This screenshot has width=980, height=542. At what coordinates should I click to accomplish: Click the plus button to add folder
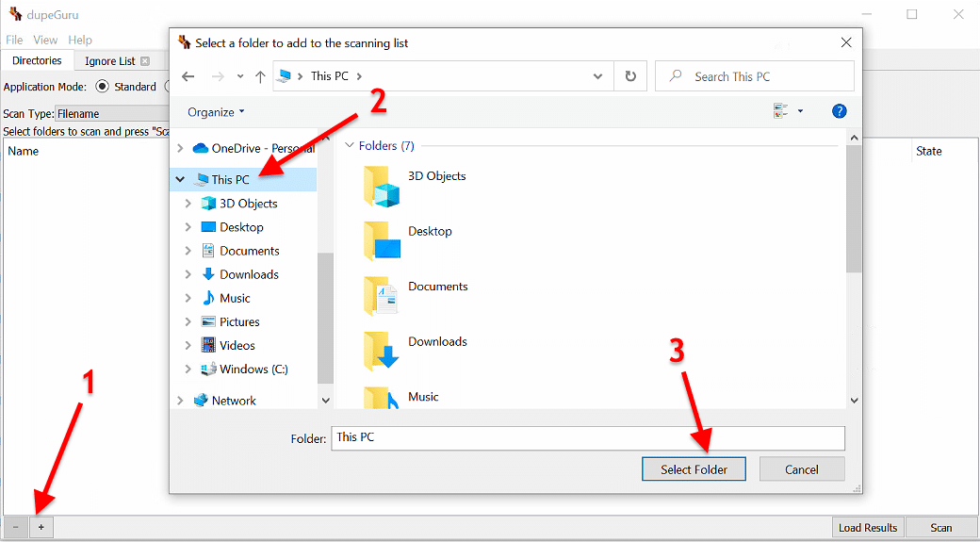pyautogui.click(x=41, y=527)
